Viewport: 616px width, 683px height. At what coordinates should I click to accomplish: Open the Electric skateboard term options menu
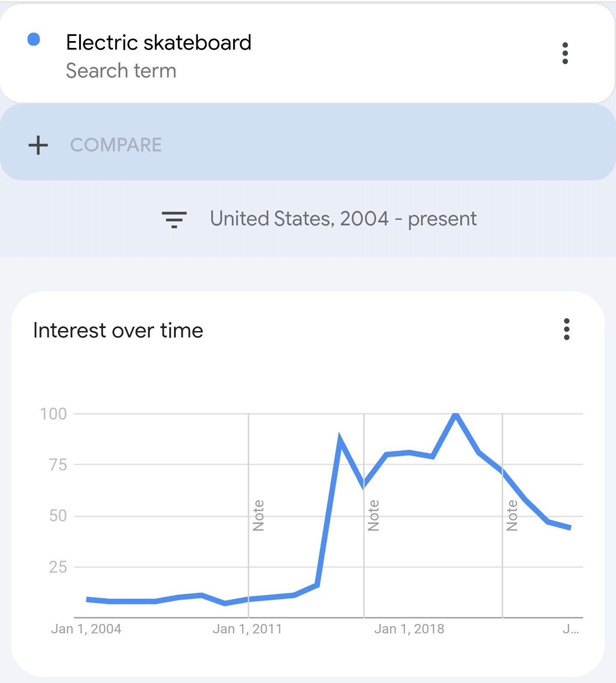pos(565,53)
